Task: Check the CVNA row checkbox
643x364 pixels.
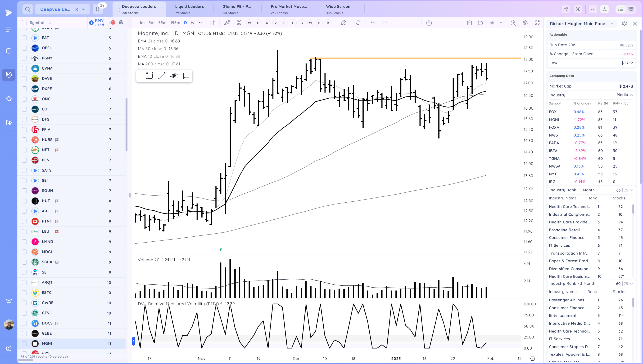Action: pyautogui.click(x=24, y=68)
